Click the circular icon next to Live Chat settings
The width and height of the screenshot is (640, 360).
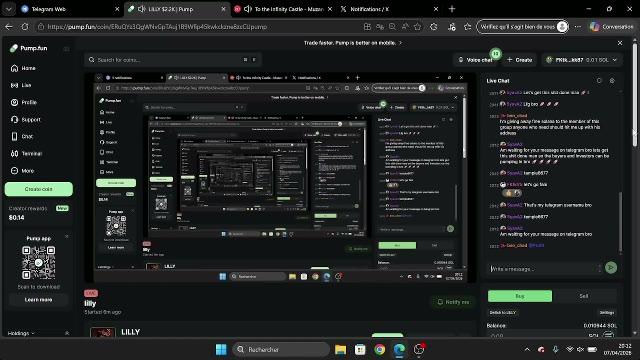pos(599,81)
